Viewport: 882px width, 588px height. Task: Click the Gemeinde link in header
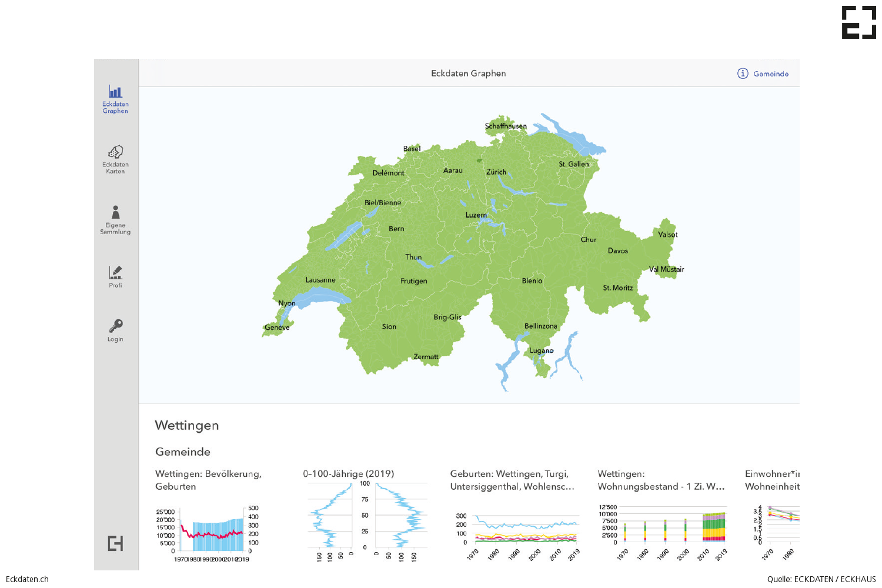[x=771, y=74]
